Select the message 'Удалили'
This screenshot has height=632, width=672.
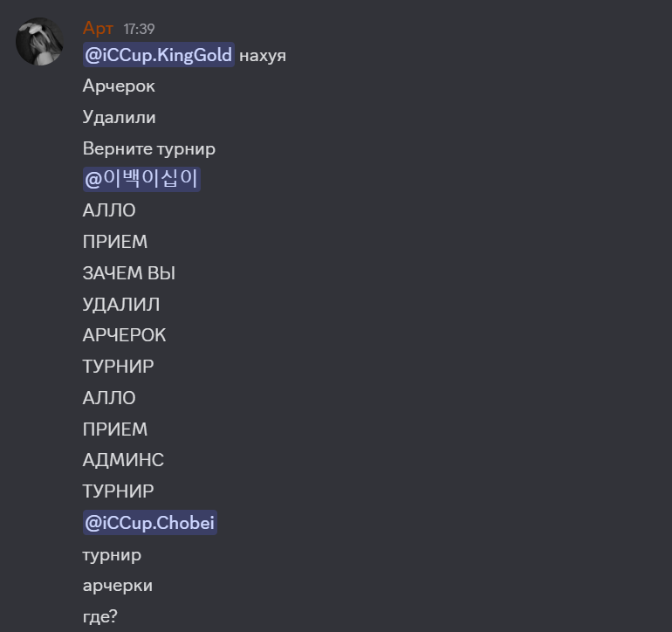coord(120,118)
